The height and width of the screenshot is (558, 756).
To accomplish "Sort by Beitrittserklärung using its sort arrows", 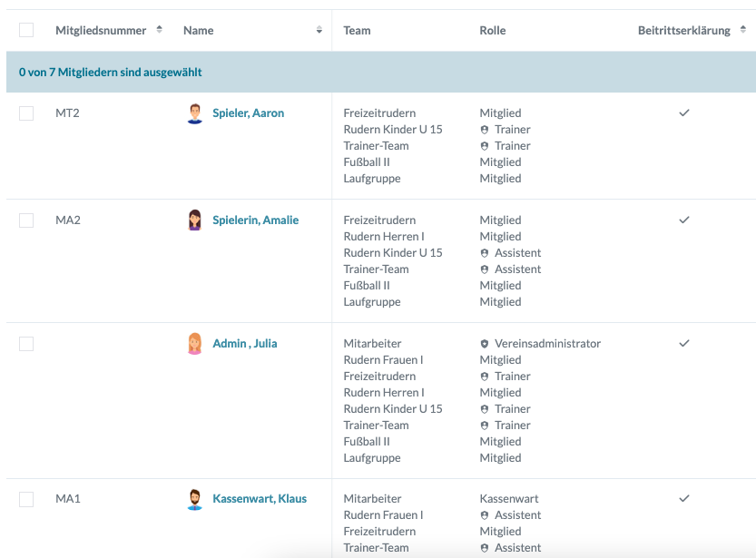I will point(743,30).
